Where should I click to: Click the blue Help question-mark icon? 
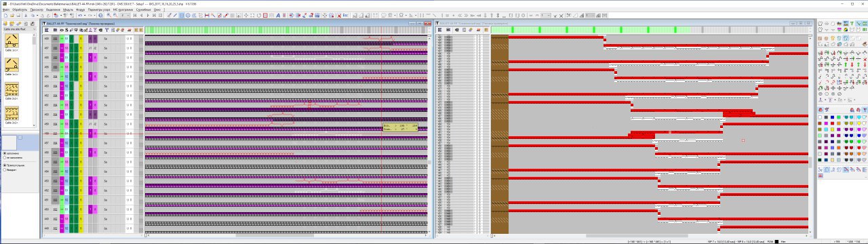[x=100, y=16]
